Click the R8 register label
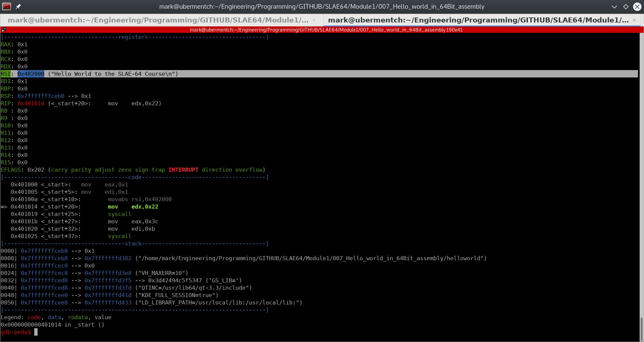This screenshot has height=342, width=644. tap(4, 111)
